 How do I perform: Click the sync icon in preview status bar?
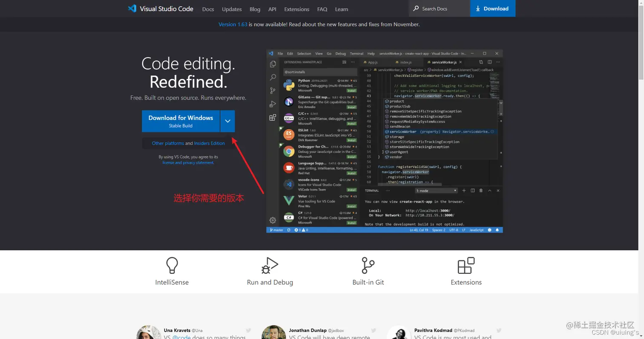(289, 230)
